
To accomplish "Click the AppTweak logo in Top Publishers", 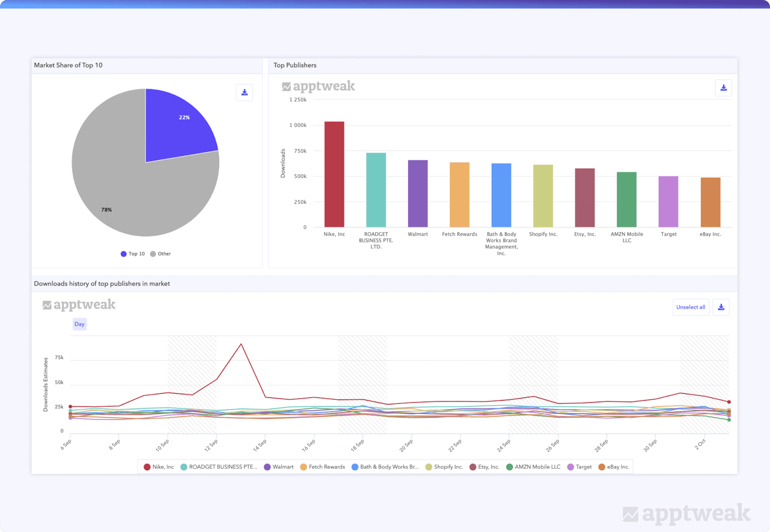I will pyautogui.click(x=318, y=86).
